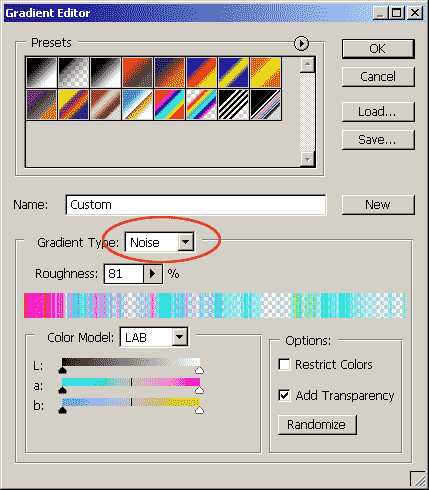
Task: Select the cyan-and-orange striped preset
Action: 169,105
